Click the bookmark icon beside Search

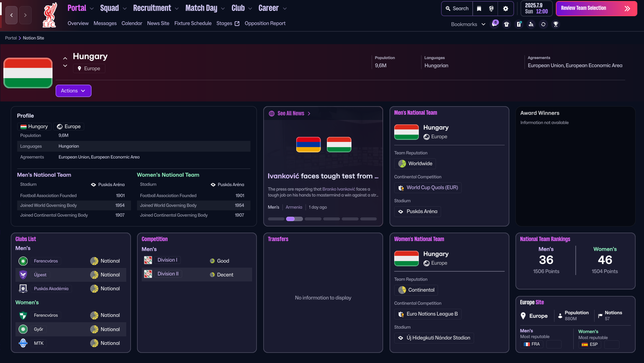(x=479, y=9)
